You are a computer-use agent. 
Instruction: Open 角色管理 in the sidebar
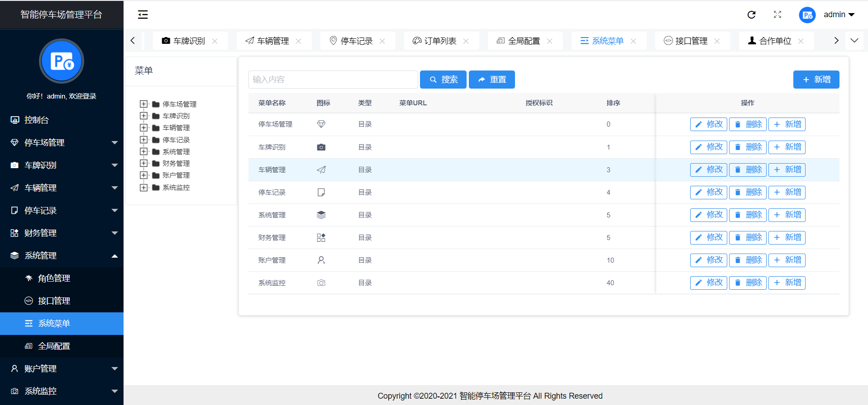tap(54, 278)
